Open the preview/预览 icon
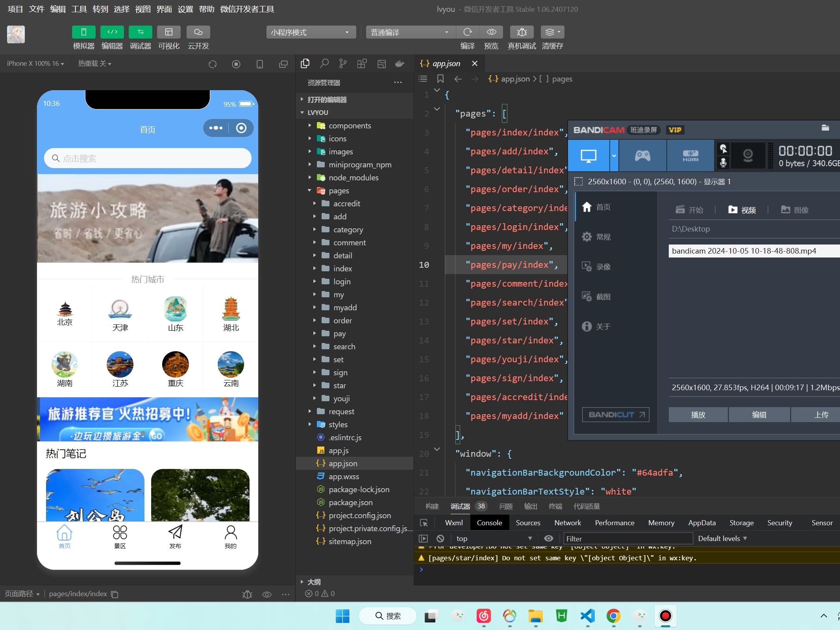The height and width of the screenshot is (630, 840). (x=491, y=32)
